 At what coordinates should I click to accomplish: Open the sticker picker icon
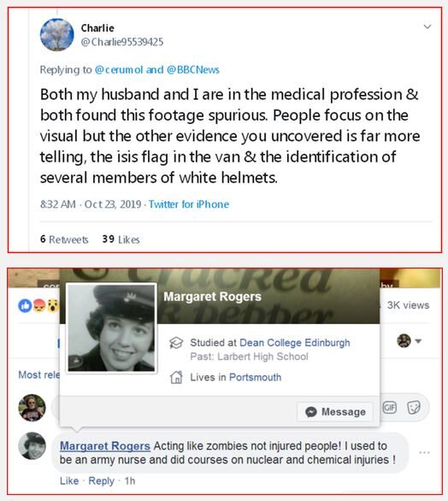click(414, 407)
